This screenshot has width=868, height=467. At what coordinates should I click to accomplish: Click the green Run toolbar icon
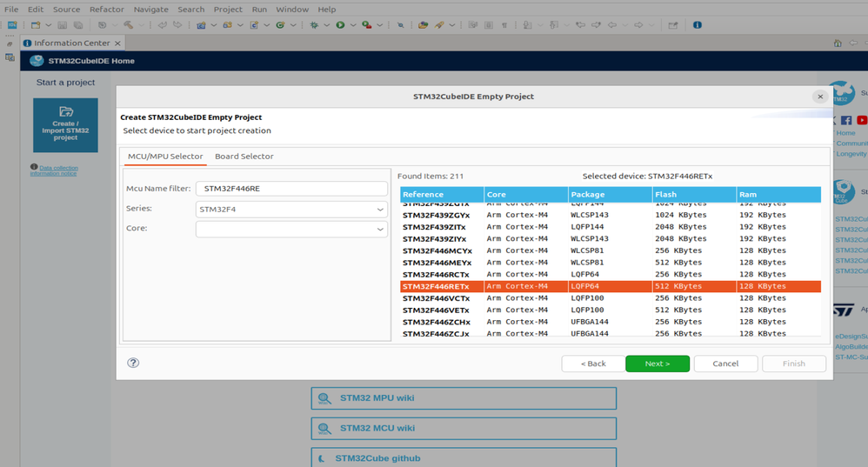coord(340,25)
